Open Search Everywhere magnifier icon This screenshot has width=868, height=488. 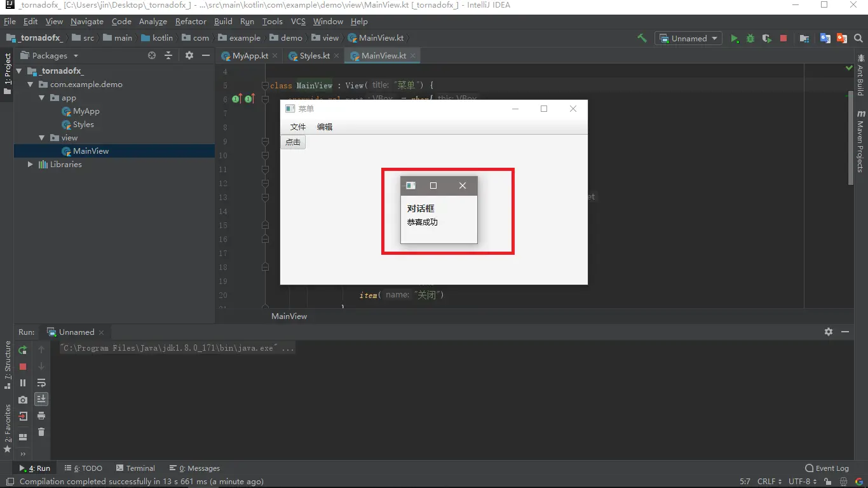point(858,38)
